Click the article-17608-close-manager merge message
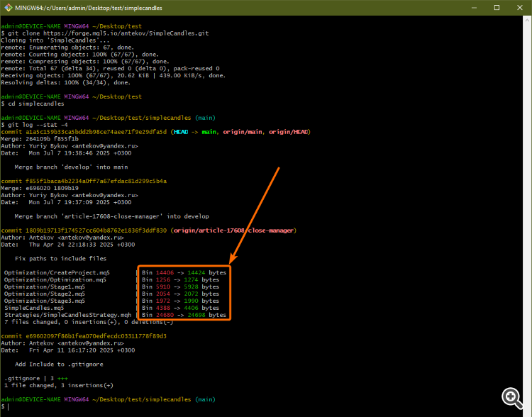Image resolution: width=532 pixels, height=417 pixels. pos(111,216)
